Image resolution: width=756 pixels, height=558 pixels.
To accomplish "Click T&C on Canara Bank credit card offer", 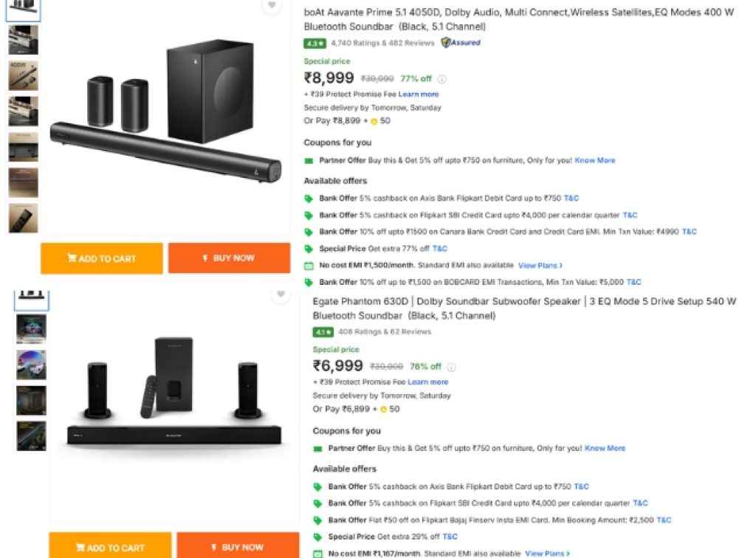I will point(688,231).
